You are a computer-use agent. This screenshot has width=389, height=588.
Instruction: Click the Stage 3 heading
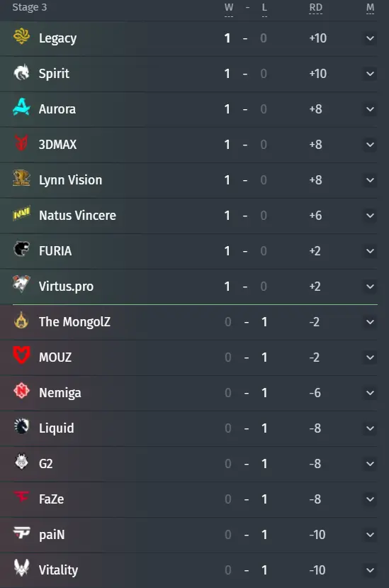pyautogui.click(x=30, y=8)
